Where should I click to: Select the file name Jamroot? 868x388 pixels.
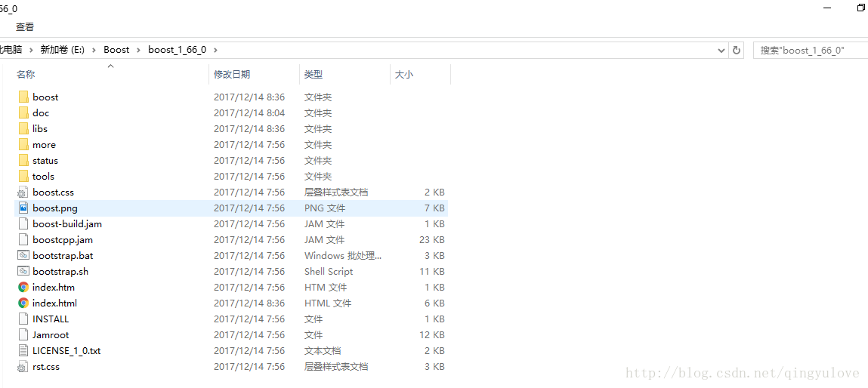point(51,335)
